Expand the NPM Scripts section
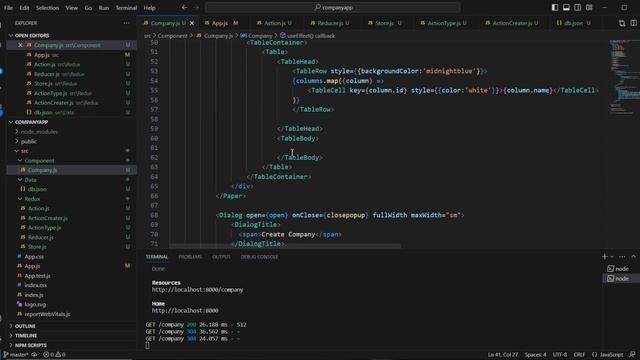640x360 pixels. point(31,345)
